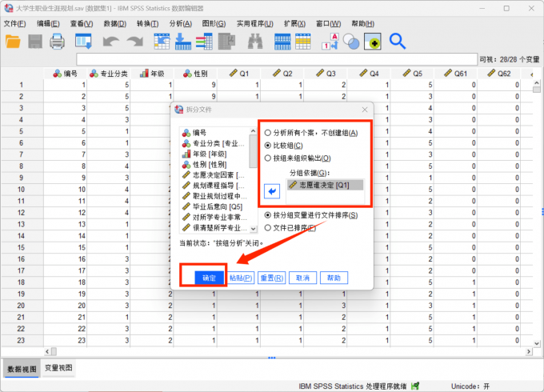The image size is (544, 392).
Task: Click the 帮助 button in dialog
Action: [x=334, y=278]
